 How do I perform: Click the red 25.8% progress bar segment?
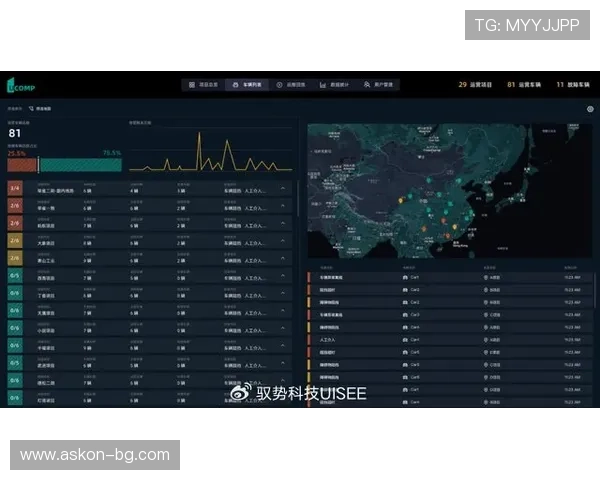22,165
